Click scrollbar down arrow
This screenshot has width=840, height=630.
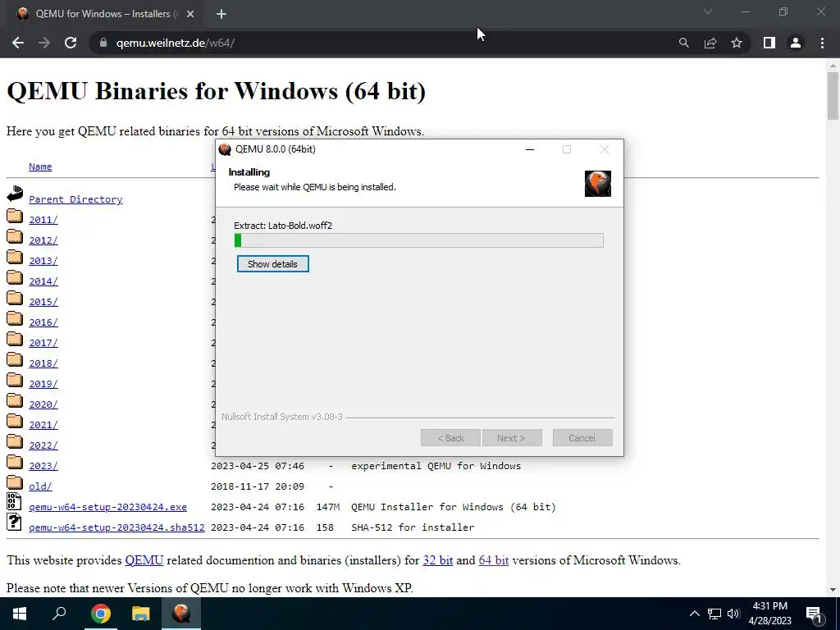pos(833,590)
